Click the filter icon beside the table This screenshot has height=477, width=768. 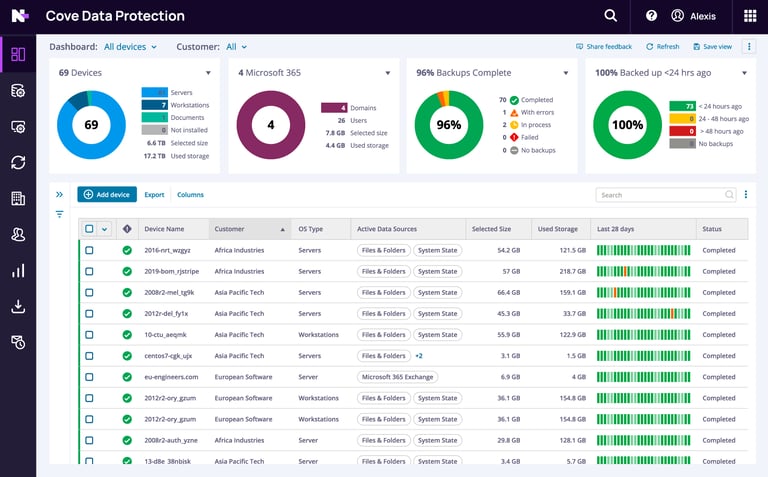click(59, 214)
